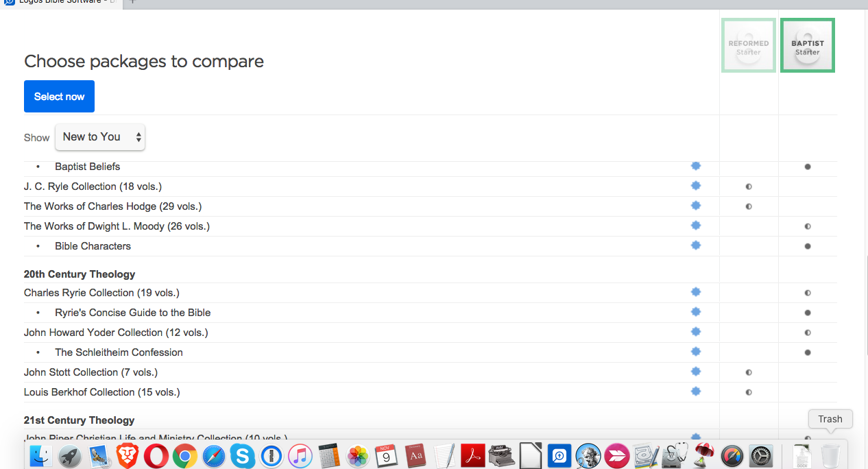
Task: Select the Baptist Starter package thumbnail
Action: (808, 45)
